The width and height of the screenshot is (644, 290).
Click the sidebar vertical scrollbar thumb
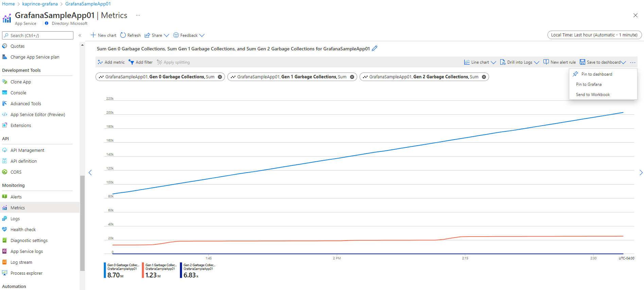82,223
